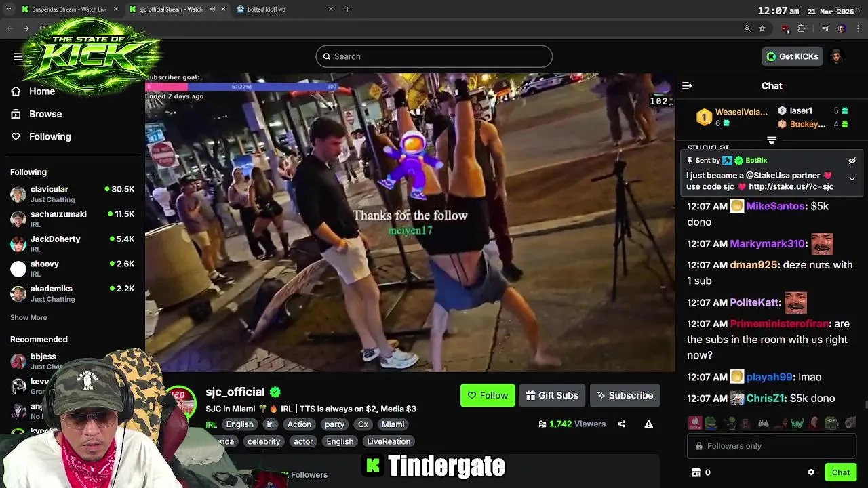The height and width of the screenshot is (488, 868).
Task: Click the Cx tag
Action: click(363, 424)
